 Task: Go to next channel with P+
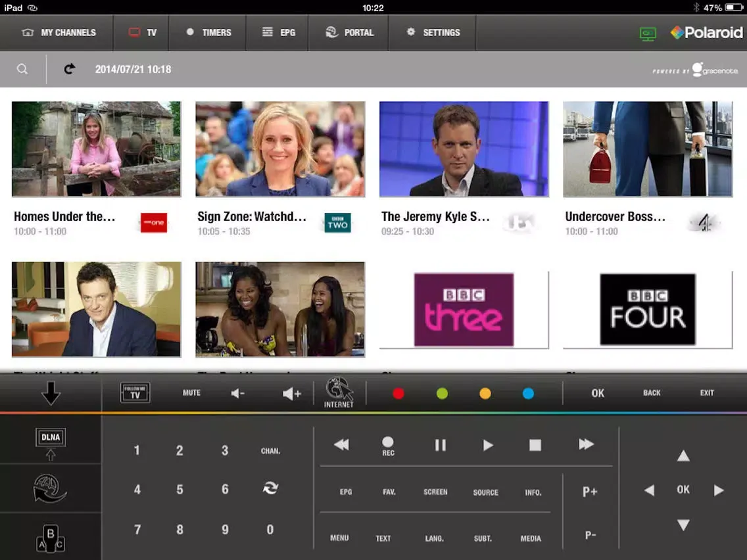(590, 492)
